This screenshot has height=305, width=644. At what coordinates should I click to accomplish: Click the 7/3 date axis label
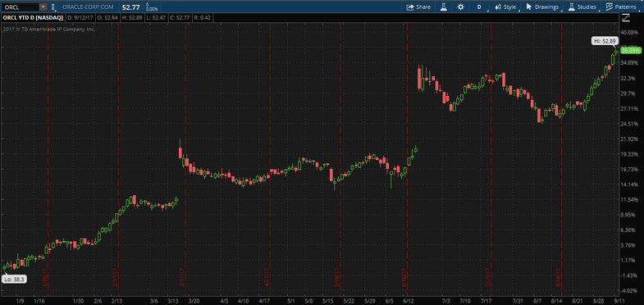[446, 301]
